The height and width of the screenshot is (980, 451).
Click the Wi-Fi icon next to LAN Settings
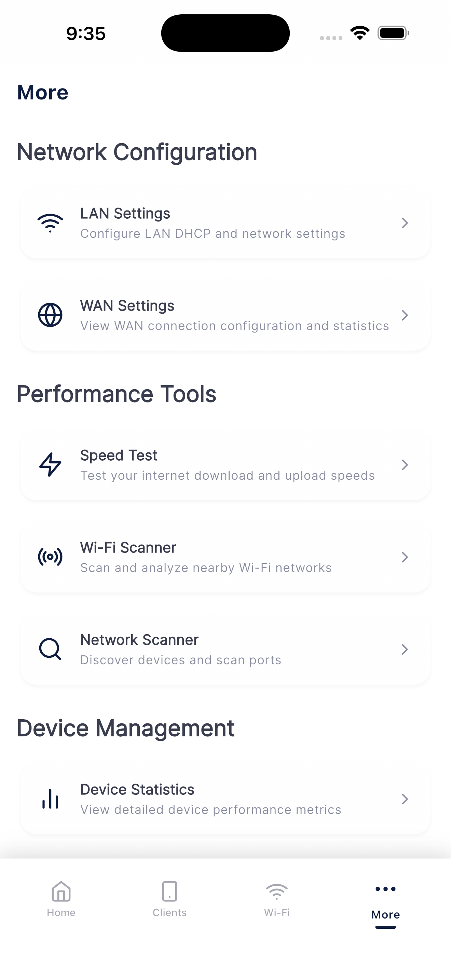click(50, 222)
